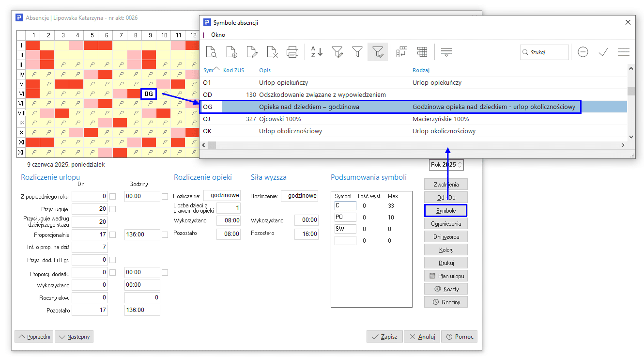Click the delete record document icon
Viewport: 644px width, 359px height.
[x=272, y=52]
